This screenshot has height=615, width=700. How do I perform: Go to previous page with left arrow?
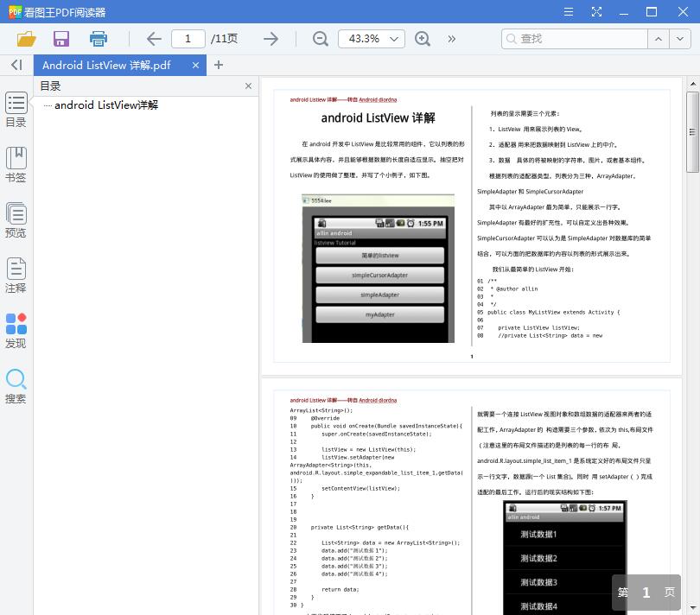[x=153, y=39]
